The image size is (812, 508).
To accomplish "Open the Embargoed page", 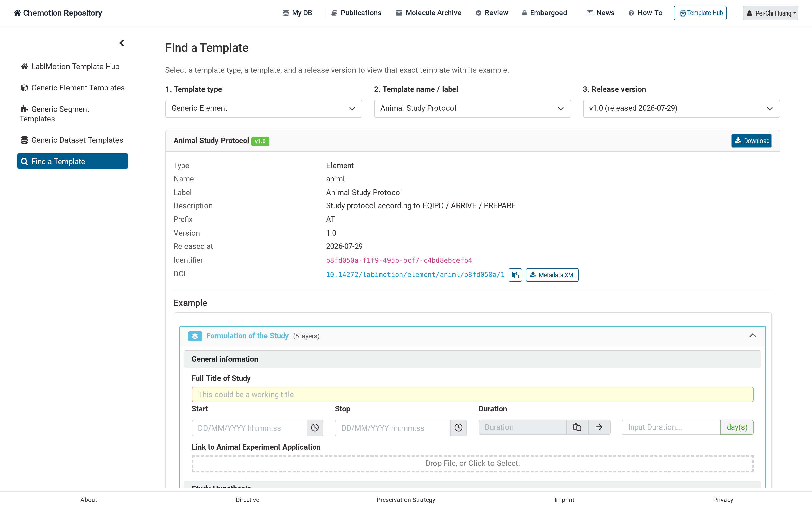I will coord(544,13).
